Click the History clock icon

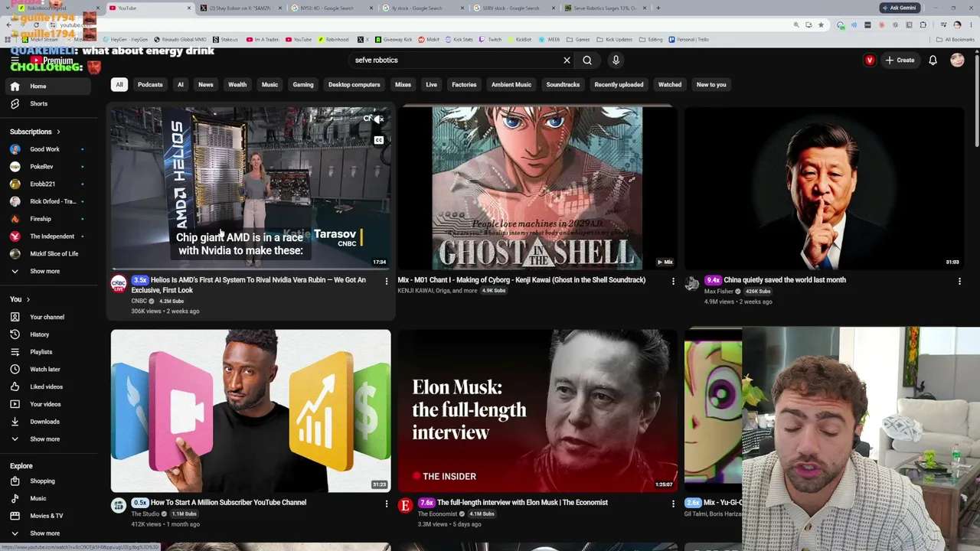click(x=15, y=334)
